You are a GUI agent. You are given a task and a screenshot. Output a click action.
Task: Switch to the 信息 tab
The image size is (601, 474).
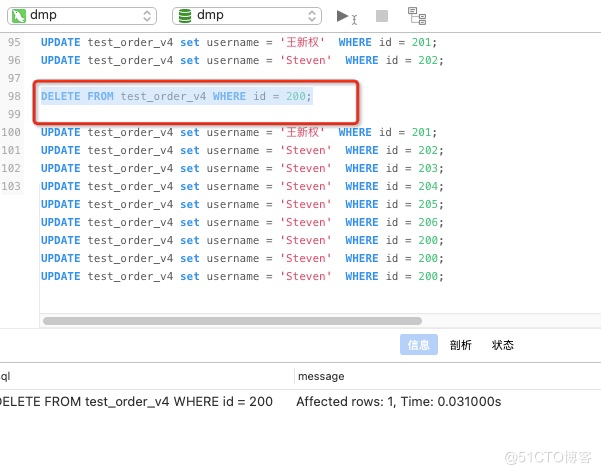coord(419,344)
